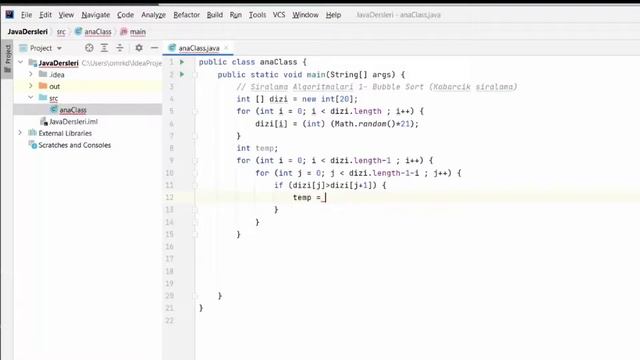The image size is (640, 360).
Task: Open the Build menu
Action: pyautogui.click(x=214, y=15)
